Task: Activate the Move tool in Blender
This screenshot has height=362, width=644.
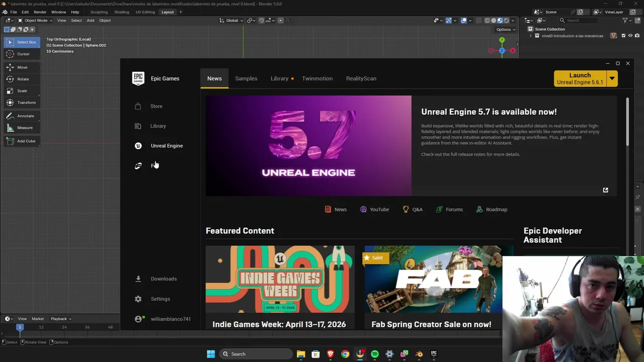Action: click(22, 67)
